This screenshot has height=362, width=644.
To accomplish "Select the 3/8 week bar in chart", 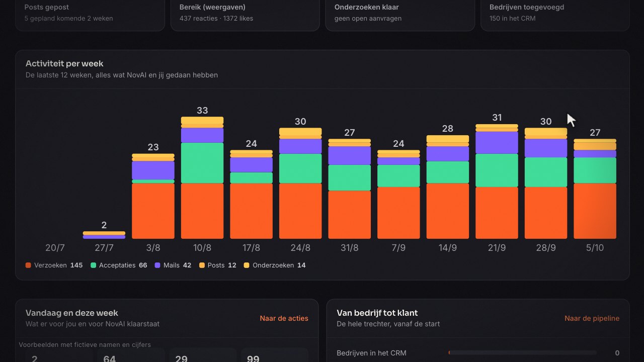I will (153, 196).
